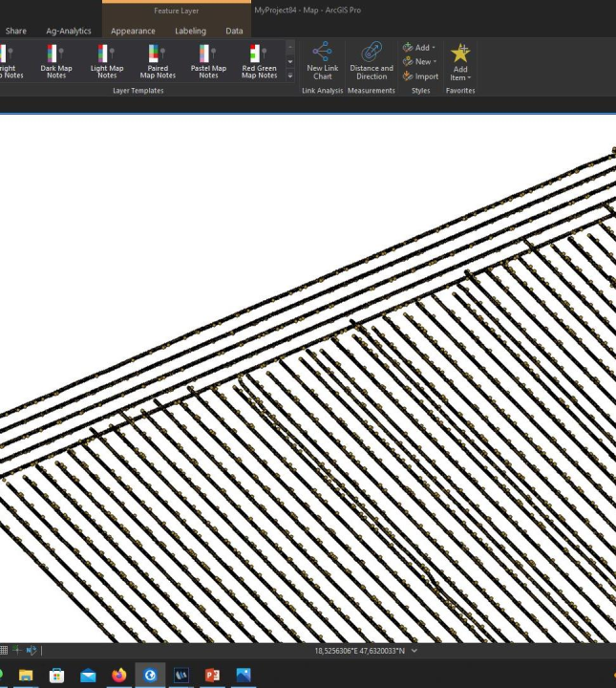Click the Import styles button
This screenshot has width=616, height=688.
pos(420,76)
